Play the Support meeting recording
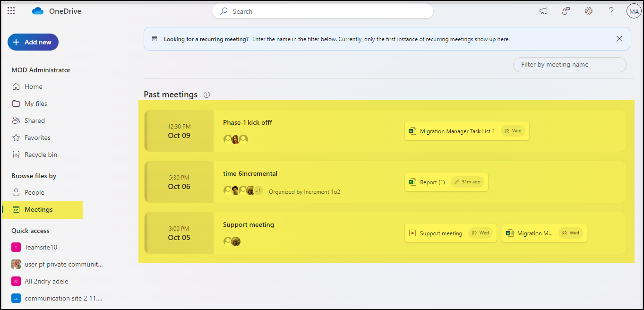644x310 pixels. (x=440, y=233)
